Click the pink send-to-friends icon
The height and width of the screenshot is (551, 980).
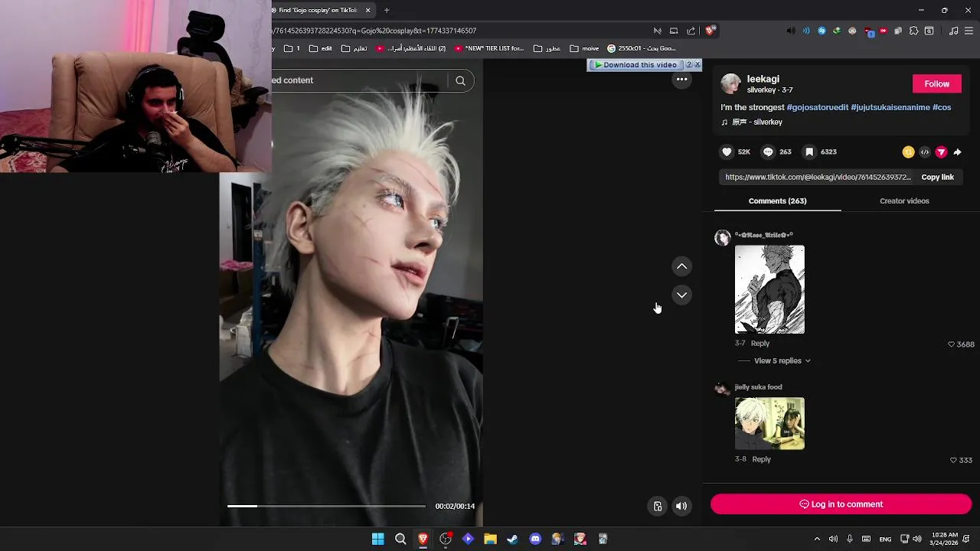pos(941,152)
